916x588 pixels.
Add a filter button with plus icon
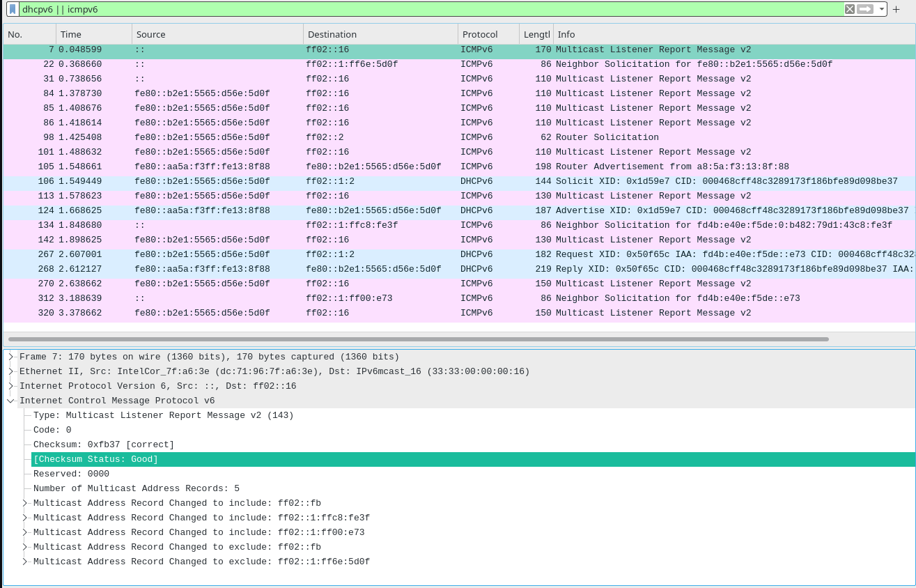coord(896,9)
